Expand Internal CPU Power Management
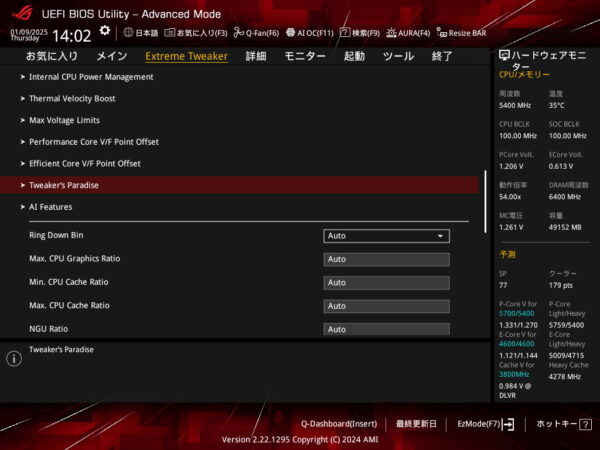Screen dimensions: 600x450 pyautogui.click(x=91, y=77)
